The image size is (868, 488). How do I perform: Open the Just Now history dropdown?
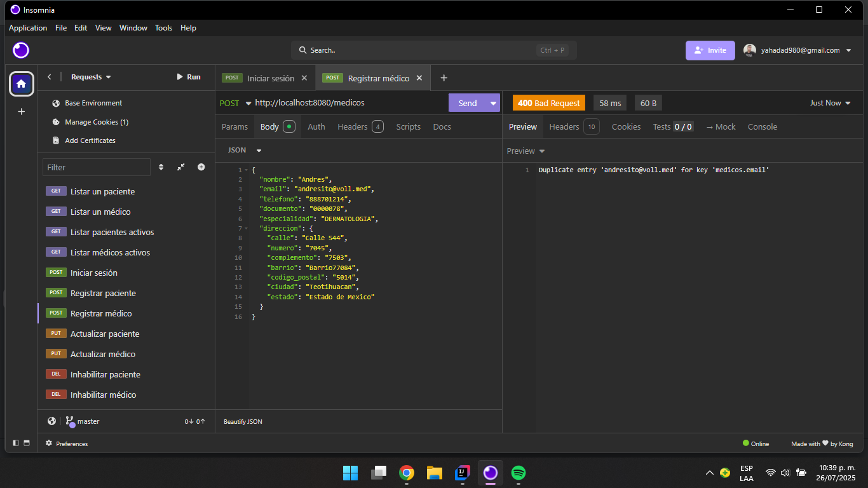(831, 103)
